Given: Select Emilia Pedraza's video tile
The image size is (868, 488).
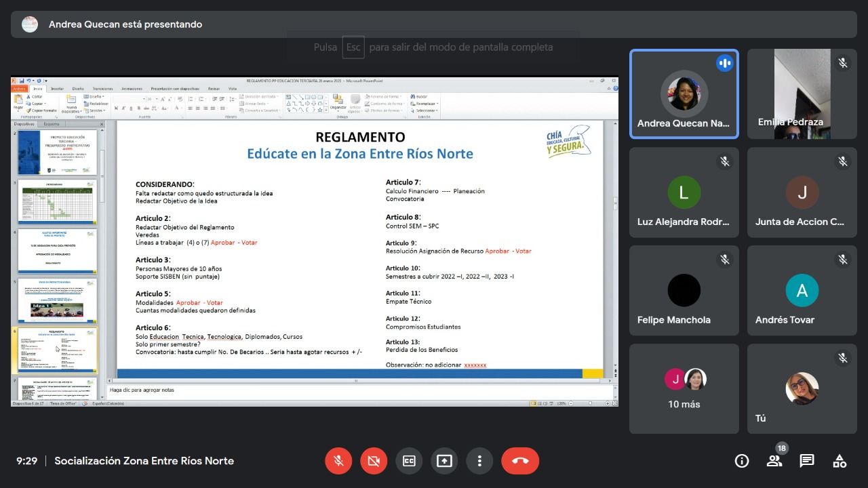Looking at the screenshot, I should [802, 94].
